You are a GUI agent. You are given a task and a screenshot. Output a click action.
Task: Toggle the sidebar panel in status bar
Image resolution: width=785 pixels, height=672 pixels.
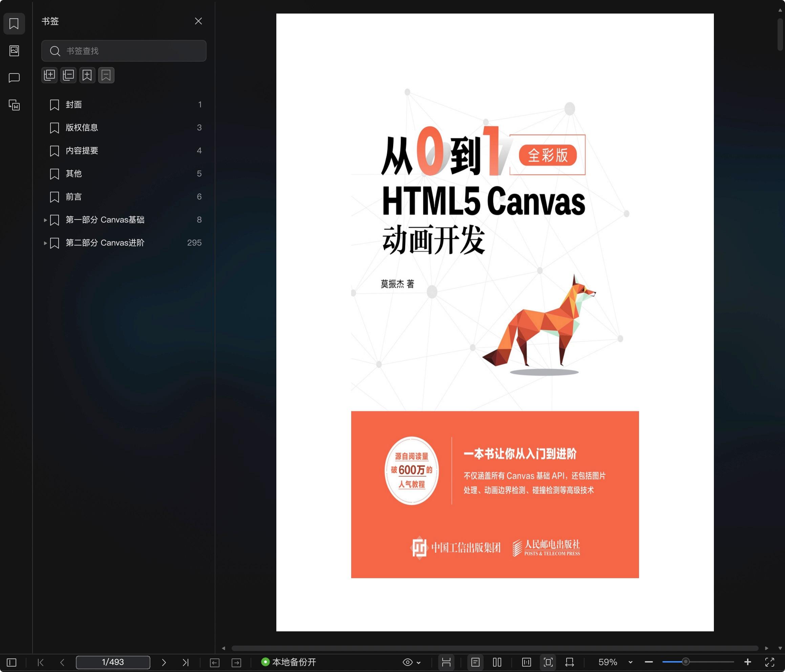pyautogui.click(x=12, y=662)
